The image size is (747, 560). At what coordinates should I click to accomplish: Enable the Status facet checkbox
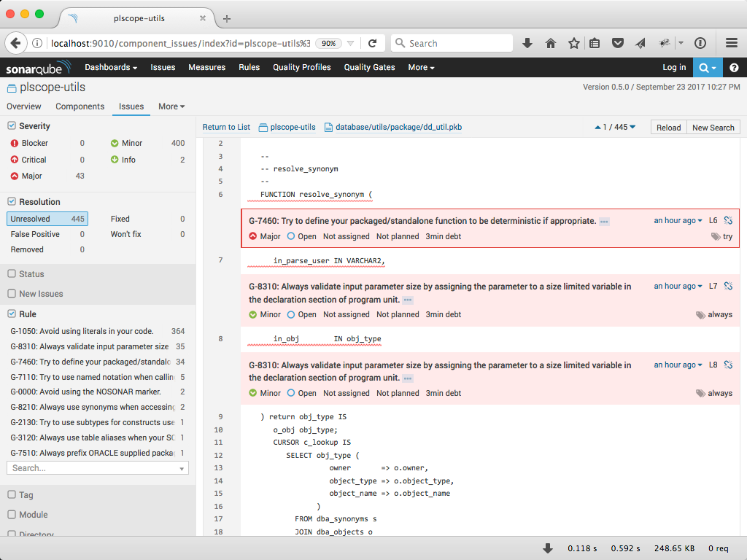click(x=12, y=274)
